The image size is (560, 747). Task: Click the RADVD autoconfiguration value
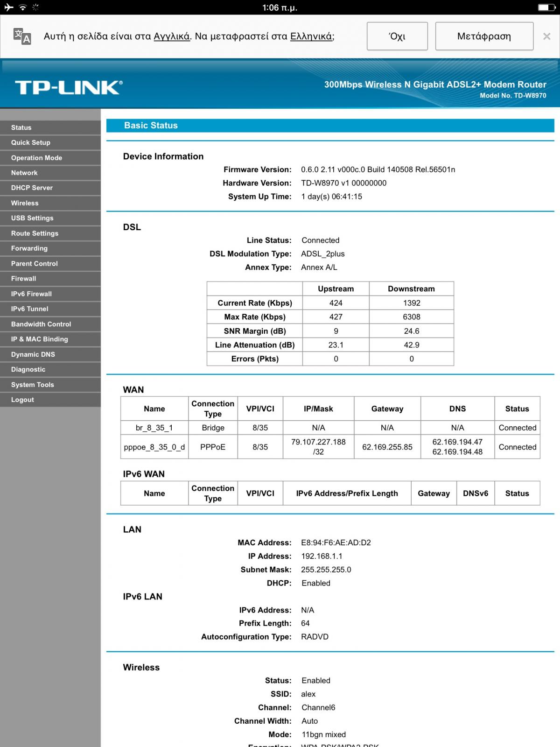[315, 637]
